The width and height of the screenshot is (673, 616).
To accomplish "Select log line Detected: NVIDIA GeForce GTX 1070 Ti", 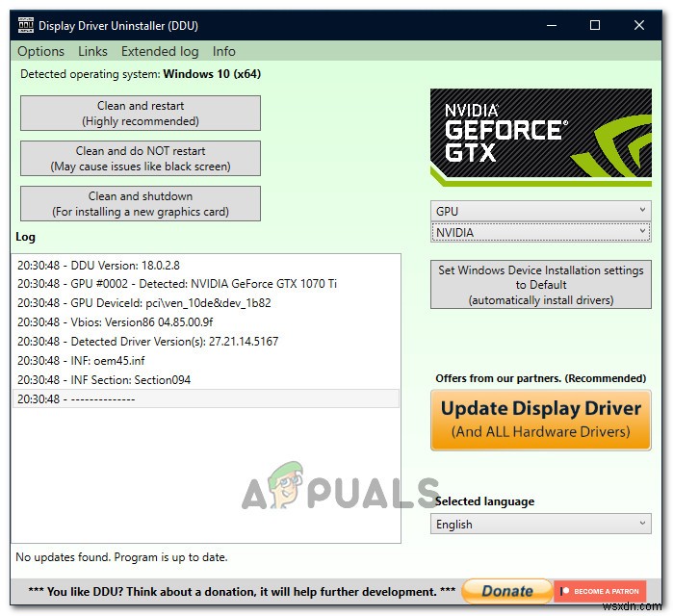I will 206,284.
